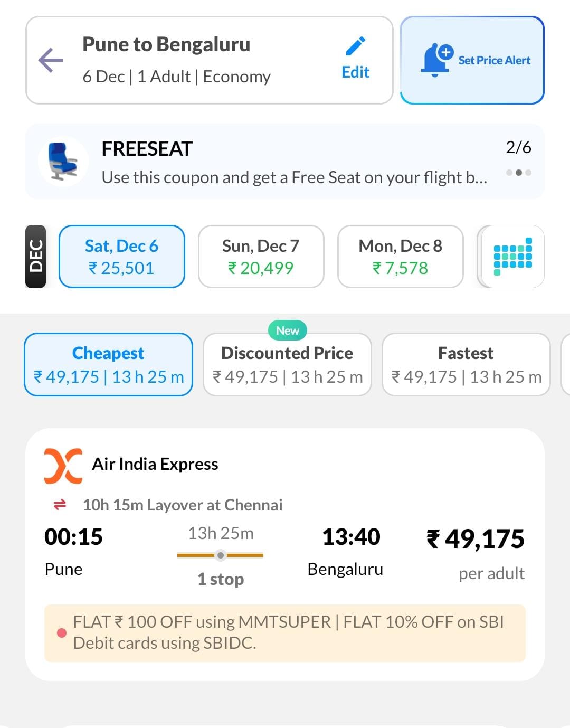Open the full calendar grid icon
Viewport: 570px width, 728px height.
click(510, 257)
